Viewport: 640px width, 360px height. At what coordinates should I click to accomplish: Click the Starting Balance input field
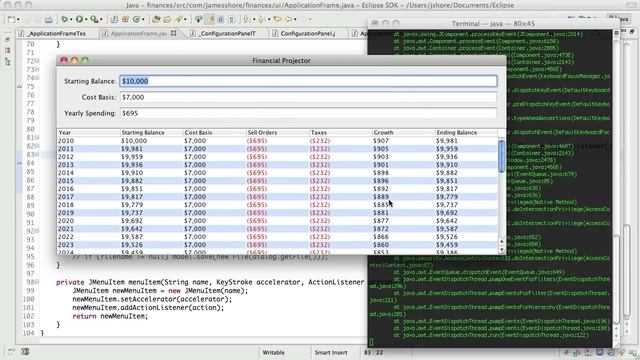point(308,81)
